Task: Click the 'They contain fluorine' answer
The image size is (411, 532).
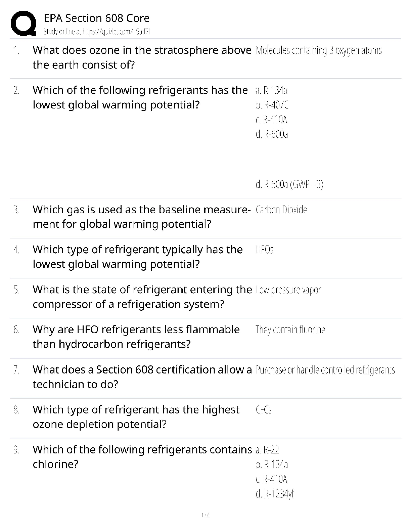Action: 290,330
